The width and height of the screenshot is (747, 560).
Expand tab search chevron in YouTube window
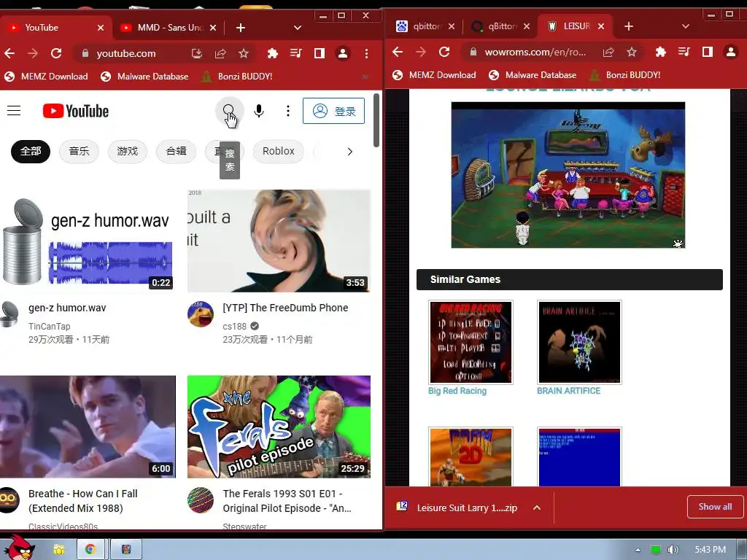click(x=298, y=28)
